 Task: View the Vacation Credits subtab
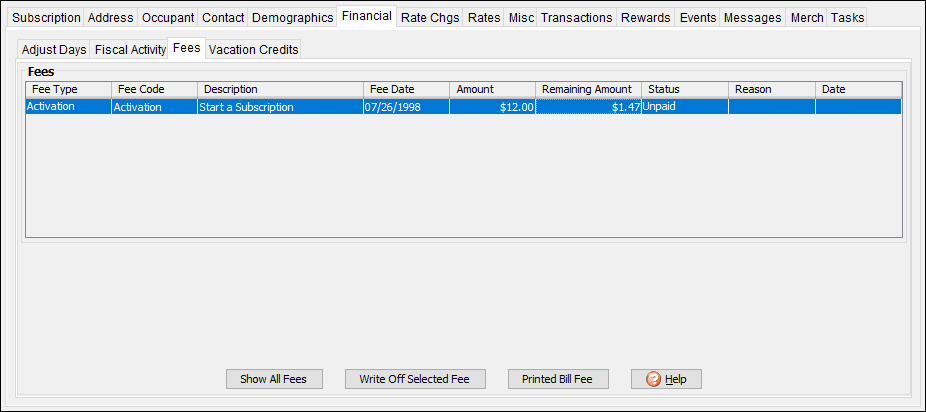point(253,50)
